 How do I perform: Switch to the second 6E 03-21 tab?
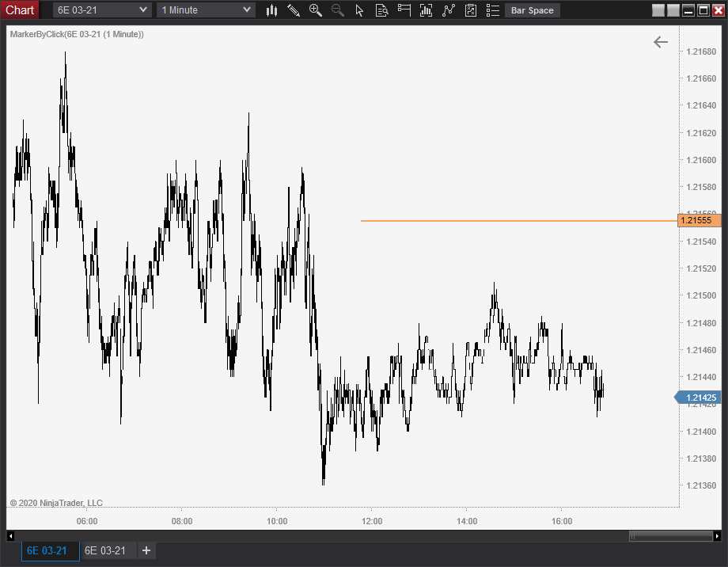coord(108,550)
